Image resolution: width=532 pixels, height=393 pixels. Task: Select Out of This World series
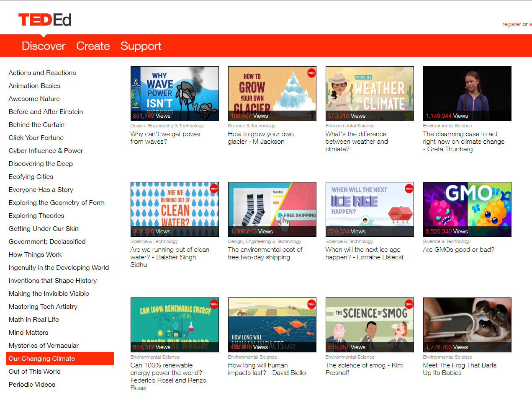click(x=34, y=372)
